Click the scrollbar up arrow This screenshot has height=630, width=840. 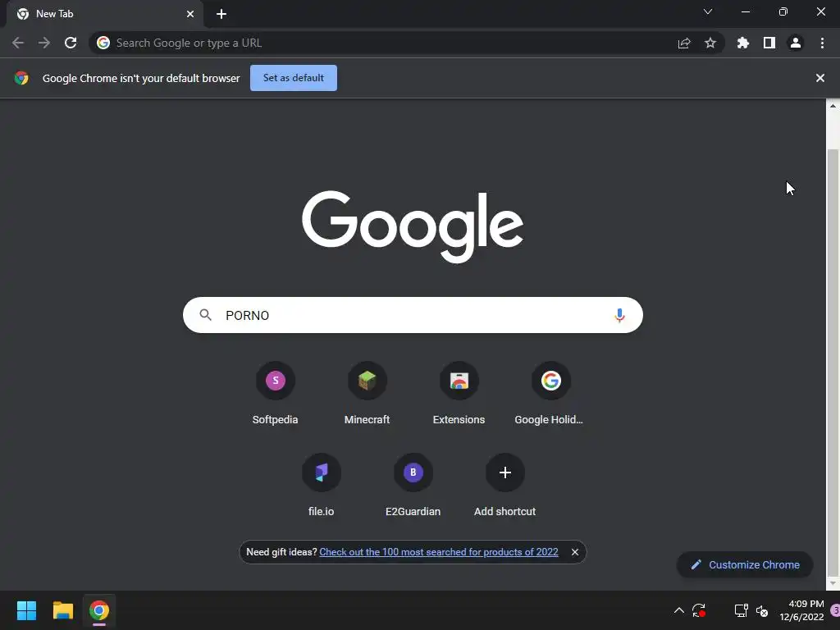pos(833,106)
